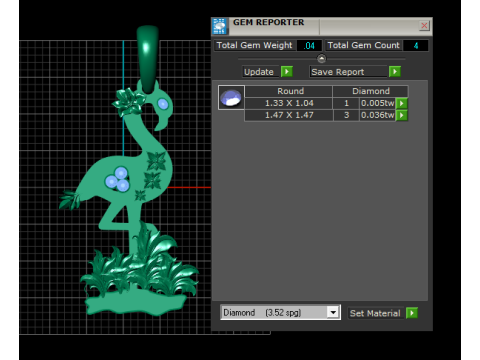Click the green arrow on the 0.036tw row
480x360 pixels.
[402, 115]
